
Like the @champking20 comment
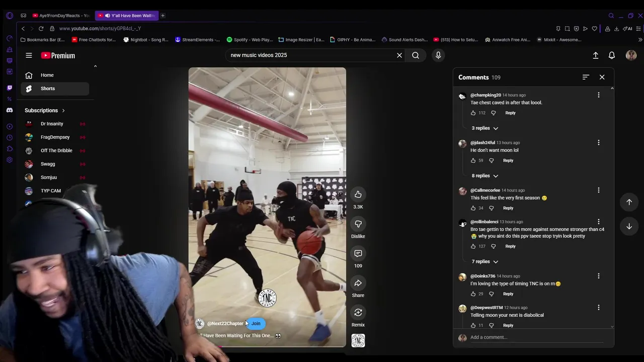coord(473,113)
